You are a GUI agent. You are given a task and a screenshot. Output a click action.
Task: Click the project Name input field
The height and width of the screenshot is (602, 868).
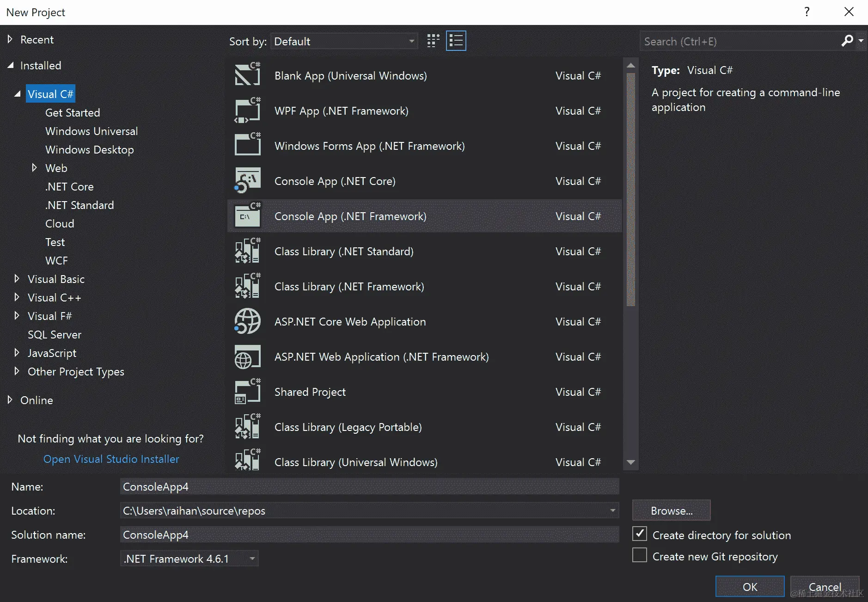pos(369,486)
